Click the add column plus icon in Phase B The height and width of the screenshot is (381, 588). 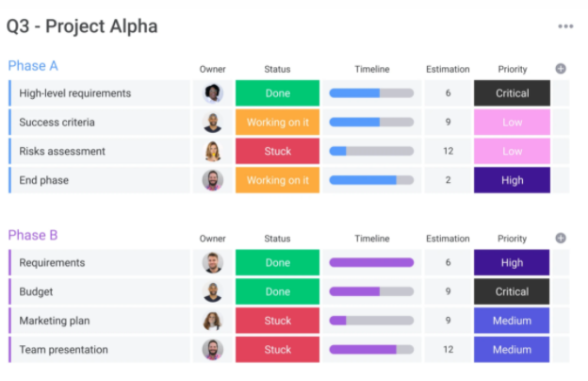(561, 239)
